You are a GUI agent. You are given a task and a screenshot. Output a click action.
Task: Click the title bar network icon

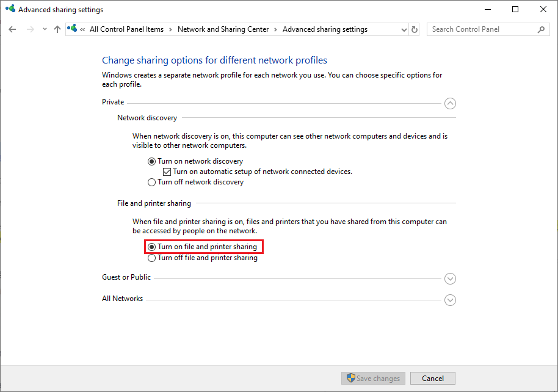(x=9, y=10)
